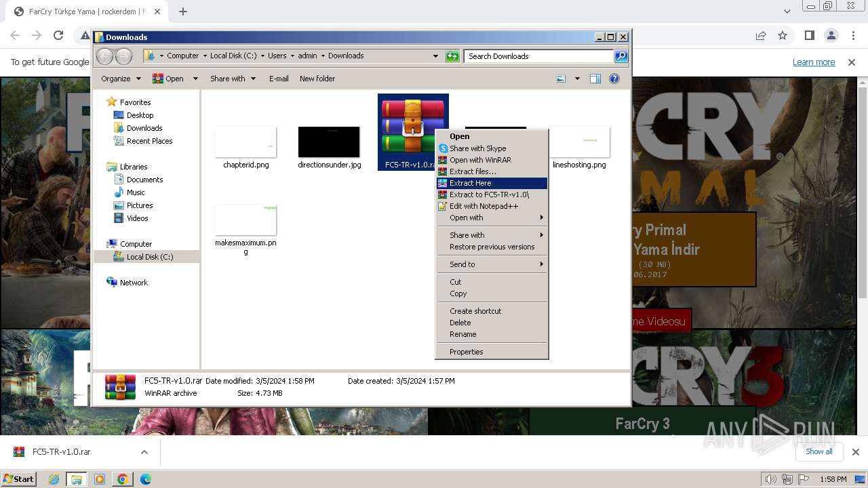Click Show all downloads button
Screen dimensions: 868x488
point(818,451)
